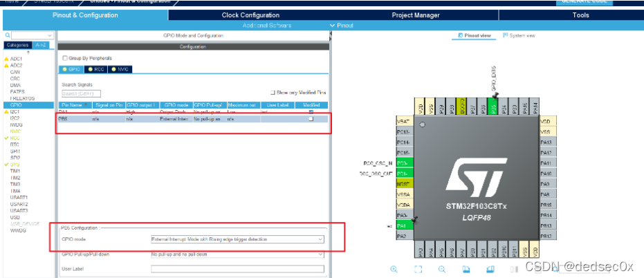Select Pinout view
The width and height of the screenshot is (644, 278).
(x=474, y=36)
